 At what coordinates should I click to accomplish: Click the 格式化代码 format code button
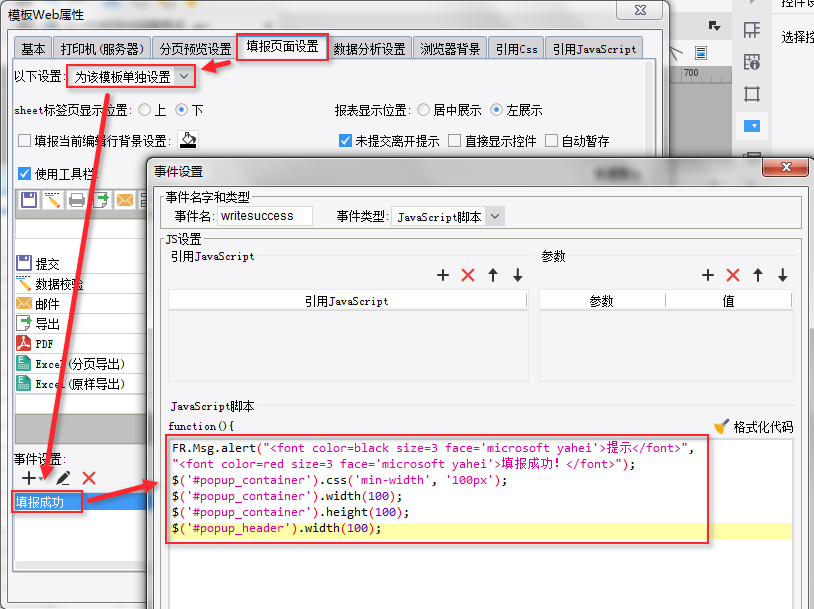[x=754, y=427]
